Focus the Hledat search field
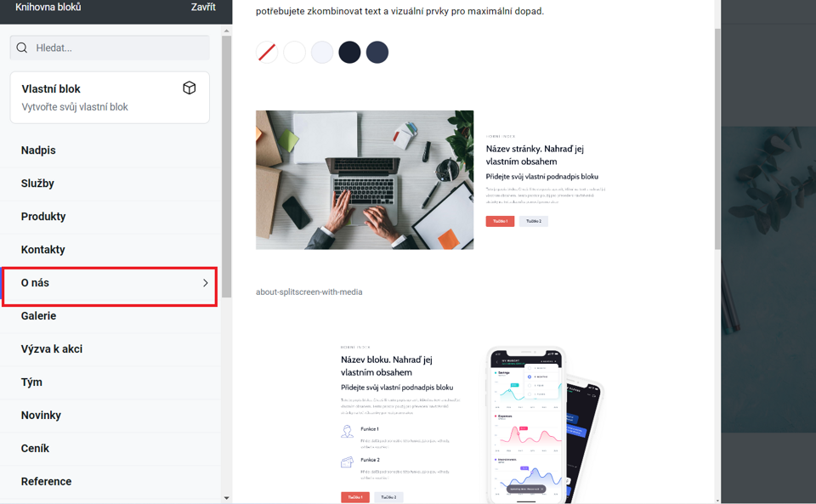The height and width of the screenshot is (504, 816). point(110,48)
